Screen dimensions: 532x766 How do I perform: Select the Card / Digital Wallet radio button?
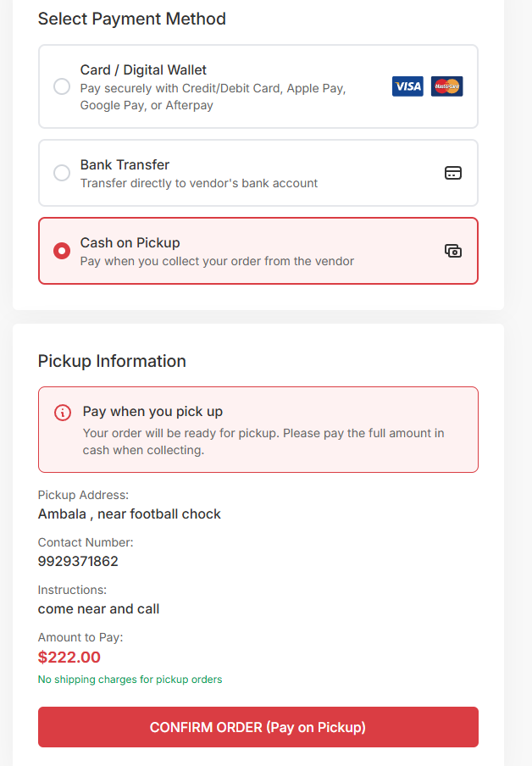(x=61, y=86)
